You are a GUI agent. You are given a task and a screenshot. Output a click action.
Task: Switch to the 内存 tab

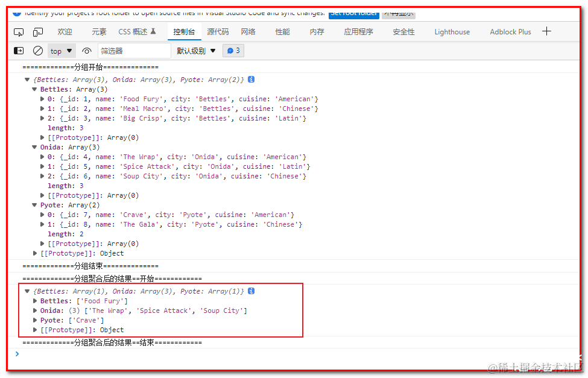click(x=317, y=32)
